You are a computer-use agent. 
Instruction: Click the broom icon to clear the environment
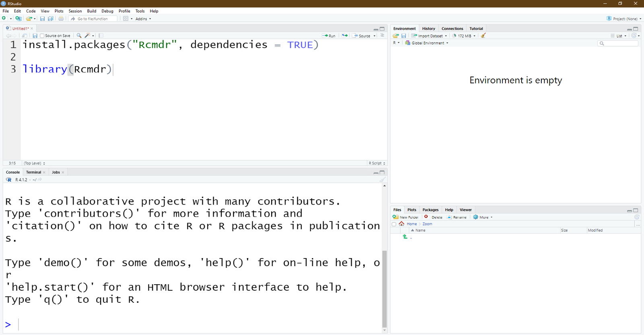(483, 35)
